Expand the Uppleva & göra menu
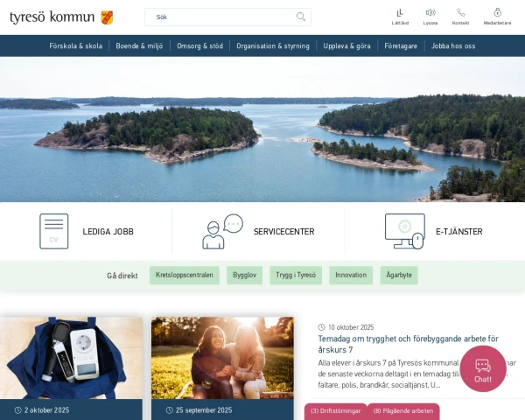The height and width of the screenshot is (420, 525). coord(346,45)
